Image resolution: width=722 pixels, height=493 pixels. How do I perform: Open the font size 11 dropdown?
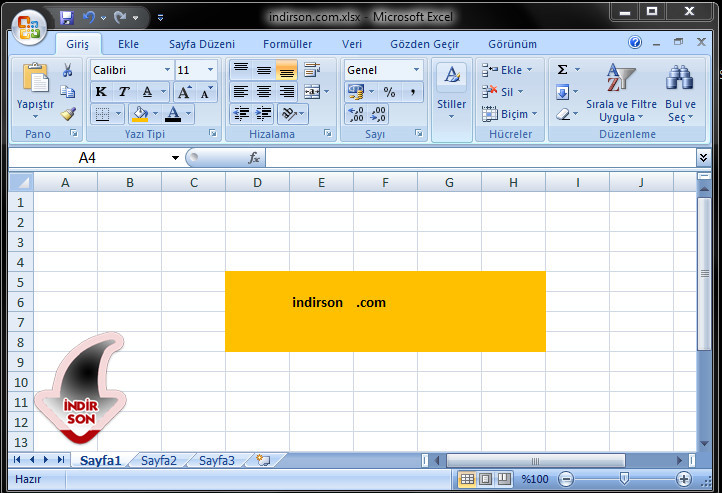point(210,70)
